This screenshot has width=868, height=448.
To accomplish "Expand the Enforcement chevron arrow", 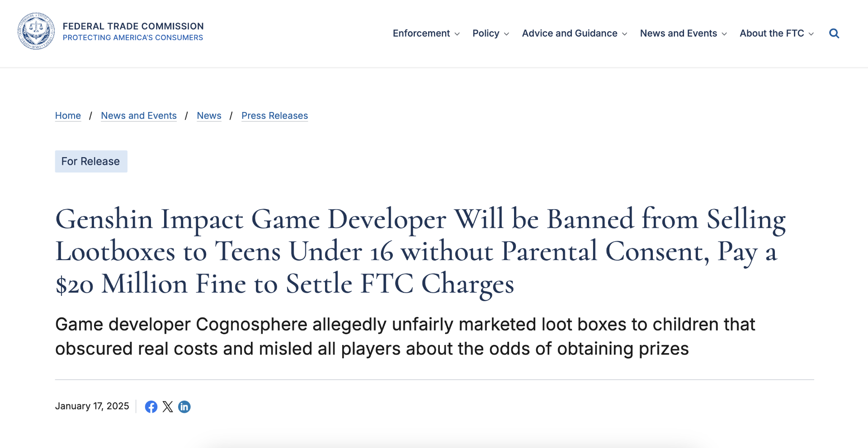I will coord(457,34).
